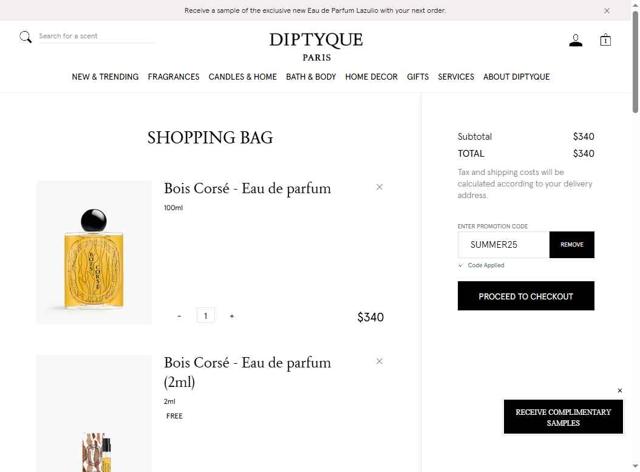Click Proceed to Checkout
Screen dimensions: 640x472
526,296
